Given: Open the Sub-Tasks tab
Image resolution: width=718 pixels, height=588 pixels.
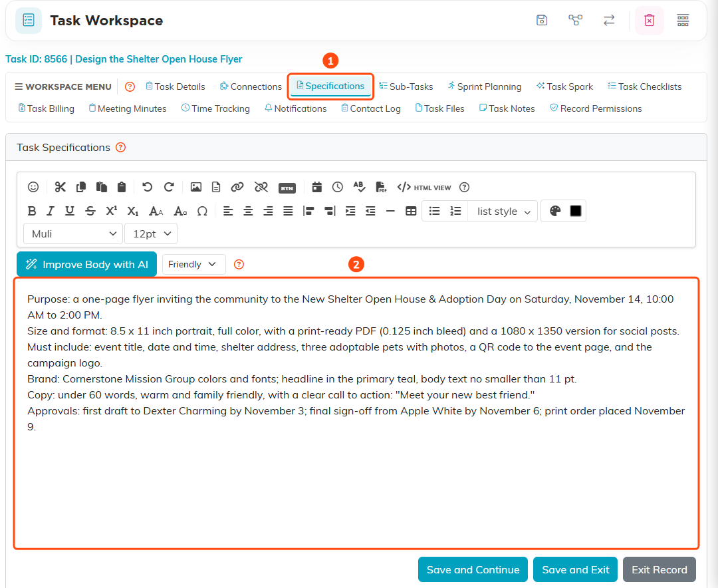Looking at the screenshot, I should click(x=406, y=86).
